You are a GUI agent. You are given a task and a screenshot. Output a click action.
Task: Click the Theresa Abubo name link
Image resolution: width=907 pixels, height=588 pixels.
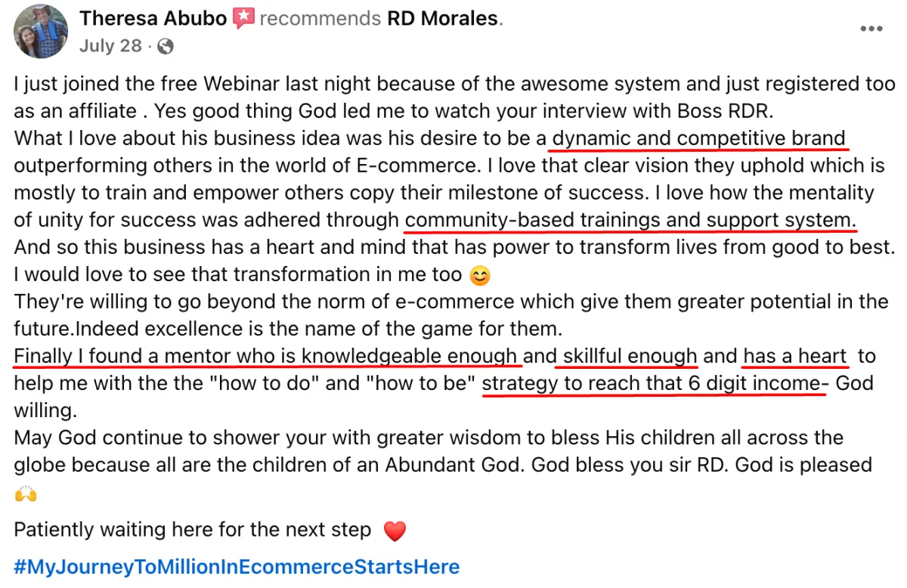coord(153,19)
